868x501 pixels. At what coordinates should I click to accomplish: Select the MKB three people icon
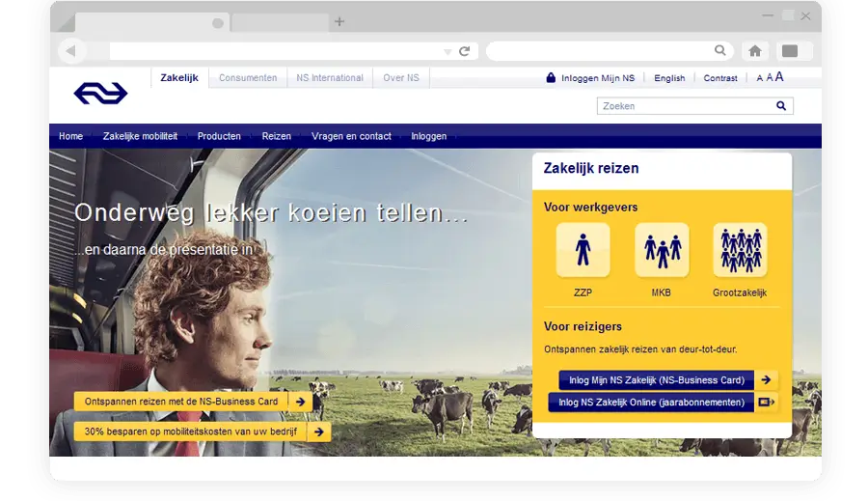point(662,250)
